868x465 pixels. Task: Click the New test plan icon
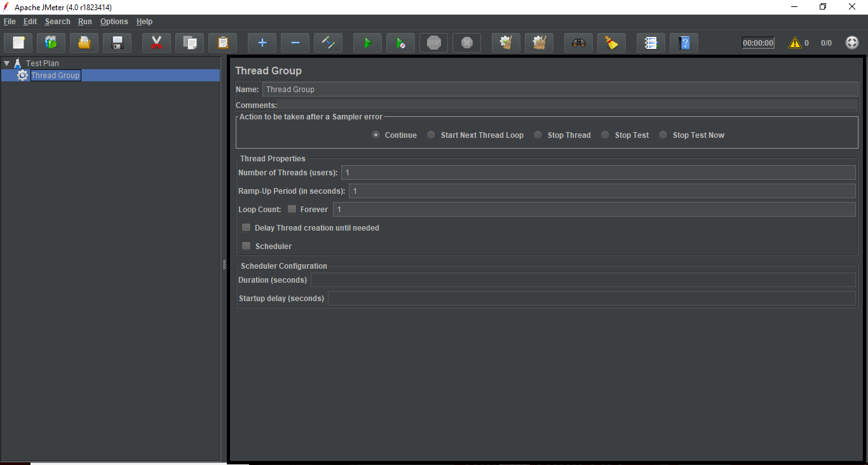coord(18,43)
